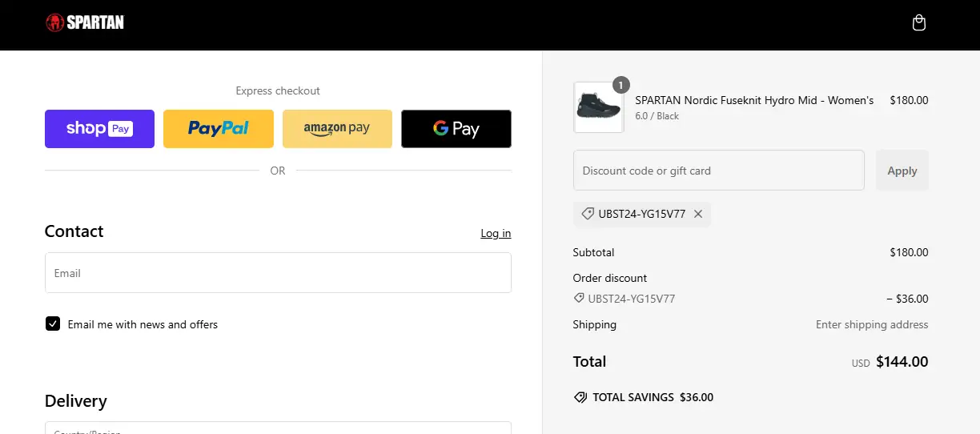Click the discount tag icon in the code chip
This screenshot has height=434, width=980.
coord(588,214)
